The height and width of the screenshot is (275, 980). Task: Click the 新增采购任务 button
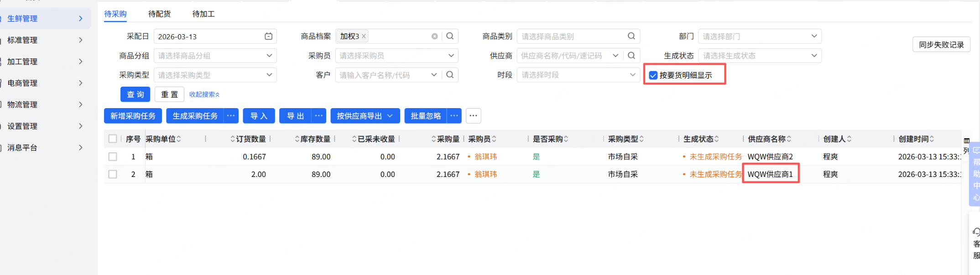133,116
